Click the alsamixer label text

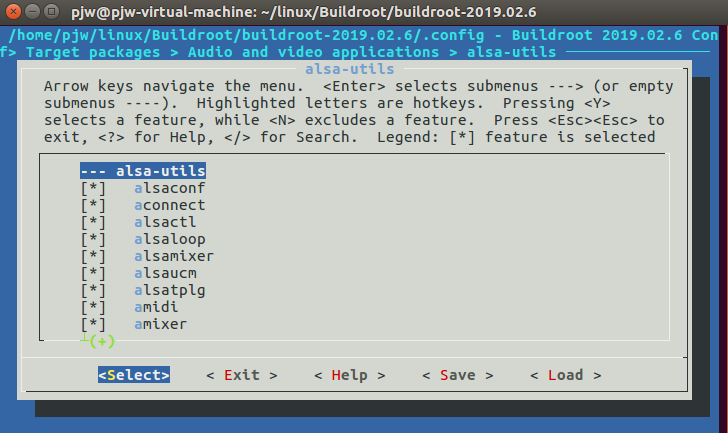coord(174,256)
